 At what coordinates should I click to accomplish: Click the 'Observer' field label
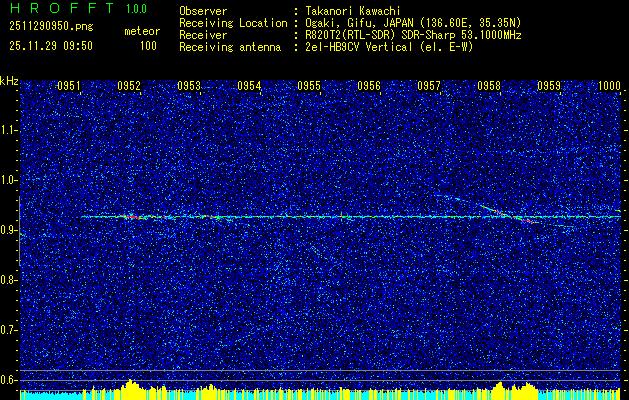click(x=203, y=11)
